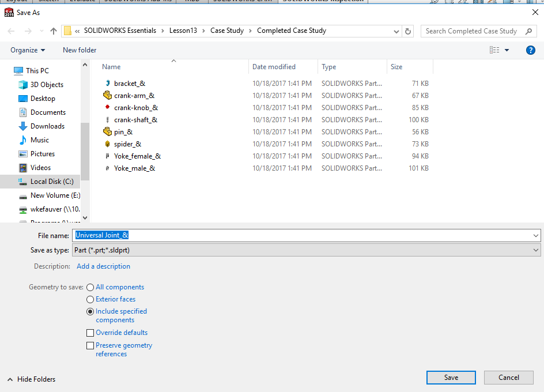Select Local Disk (C:)
Viewport: 544px width, 392px height.
[40, 182]
